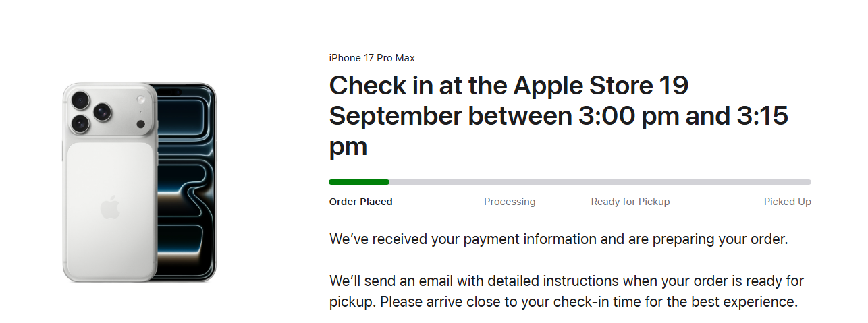The image size is (868, 323).
Task: Select the 'Picked Up' status step
Action: tap(787, 202)
